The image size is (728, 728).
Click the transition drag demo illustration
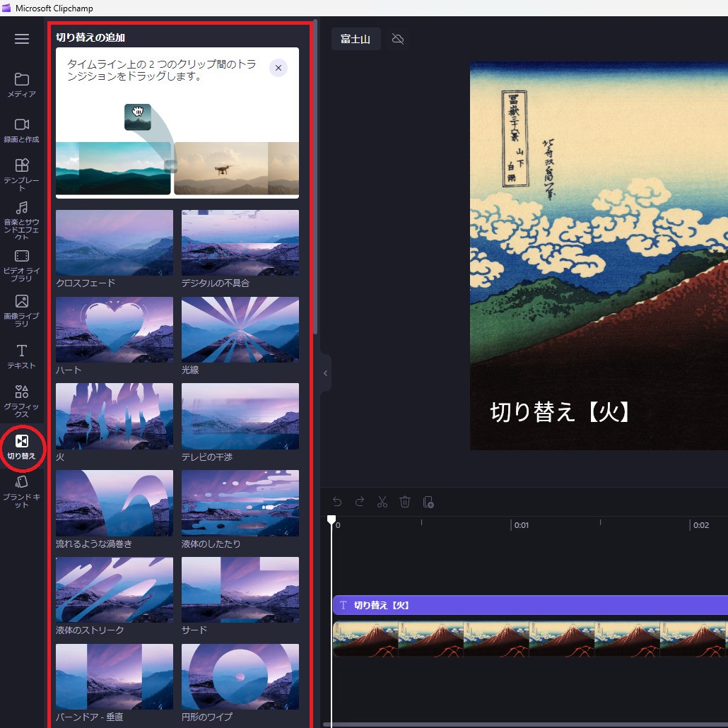(x=177, y=150)
